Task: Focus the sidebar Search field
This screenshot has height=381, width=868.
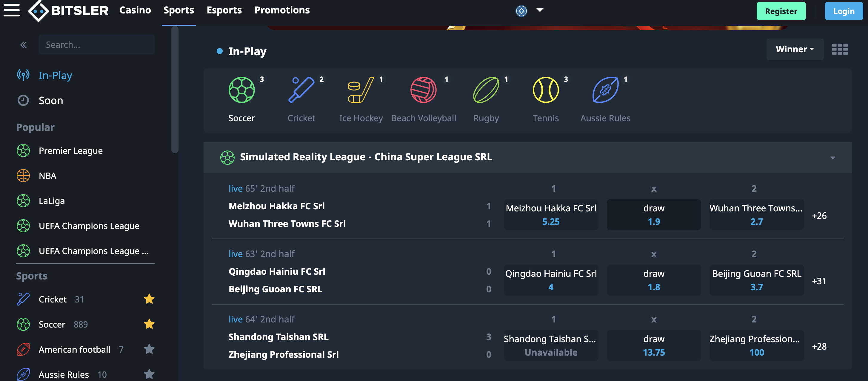Action: point(97,44)
